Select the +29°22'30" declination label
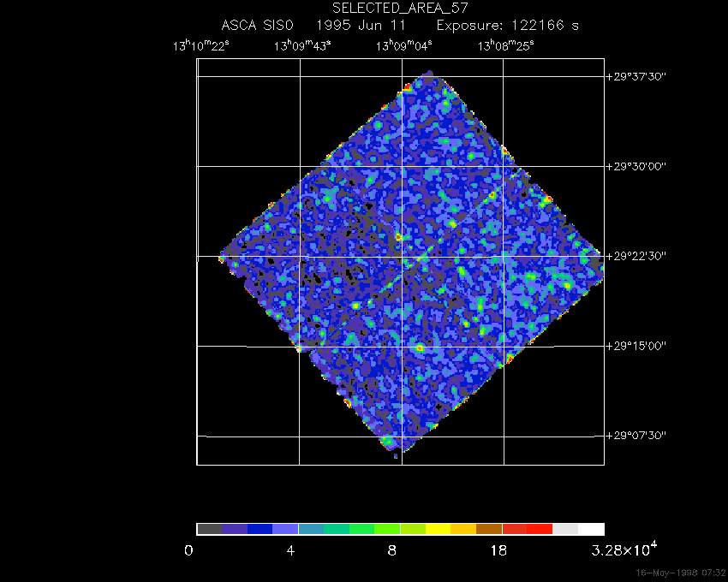Screen dimensions: 728x582 click(636, 256)
